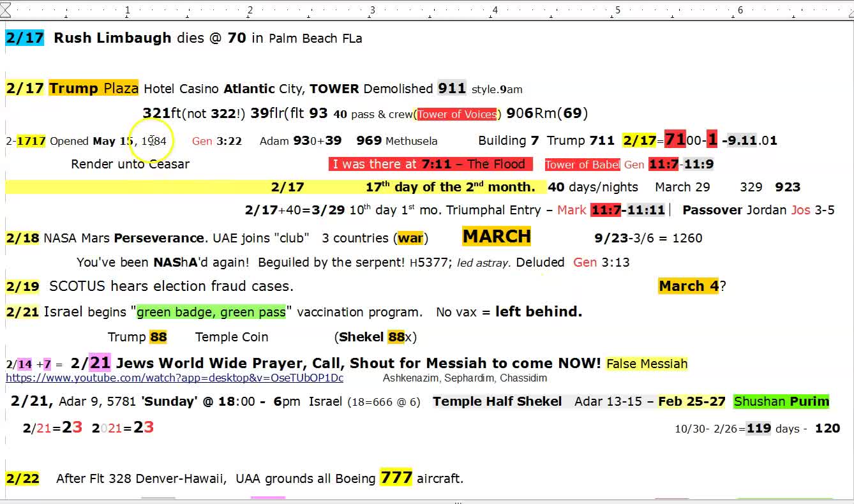This screenshot has width=854, height=504.
Task: Click the red 'Jos' reference before 3-5
Action: point(801,210)
